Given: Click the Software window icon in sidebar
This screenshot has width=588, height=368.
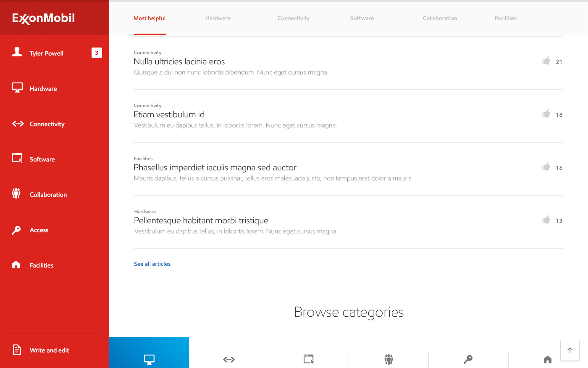Looking at the screenshot, I should (x=17, y=158).
